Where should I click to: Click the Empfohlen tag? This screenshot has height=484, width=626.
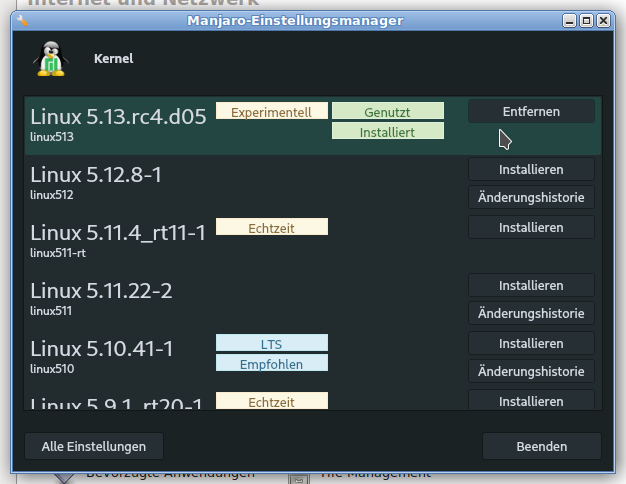coord(272,363)
